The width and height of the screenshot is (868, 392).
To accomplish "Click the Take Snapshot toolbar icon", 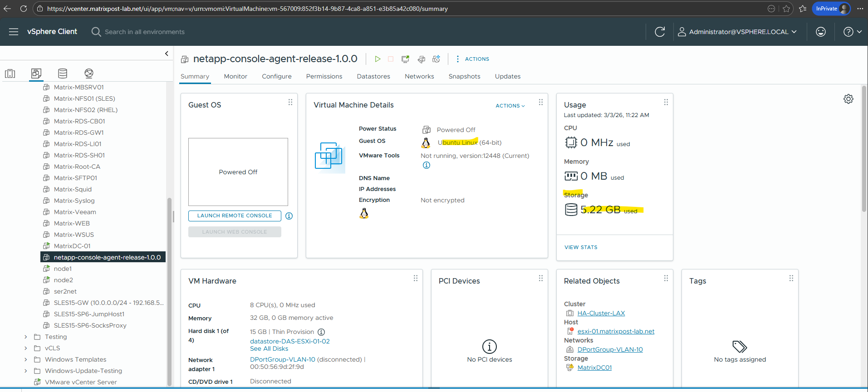I will [436, 59].
